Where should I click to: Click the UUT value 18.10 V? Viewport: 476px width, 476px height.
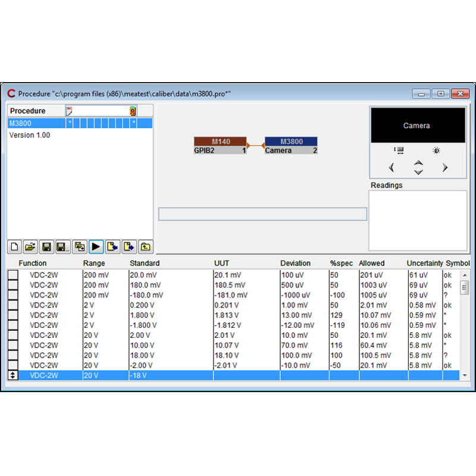tap(227, 355)
